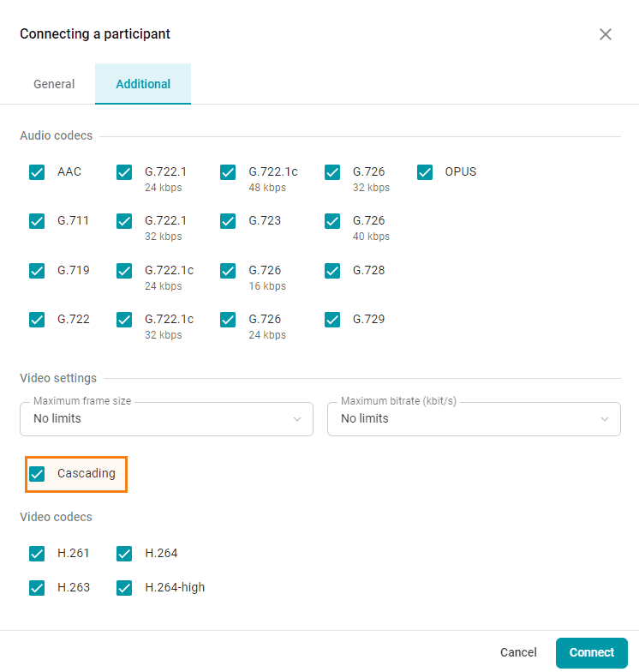Disable the Cascading option

click(37, 474)
